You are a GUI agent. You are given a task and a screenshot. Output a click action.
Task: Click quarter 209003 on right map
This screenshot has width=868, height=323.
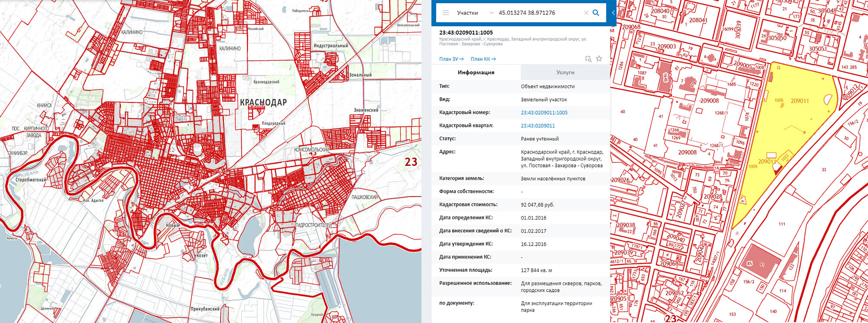tap(667, 46)
